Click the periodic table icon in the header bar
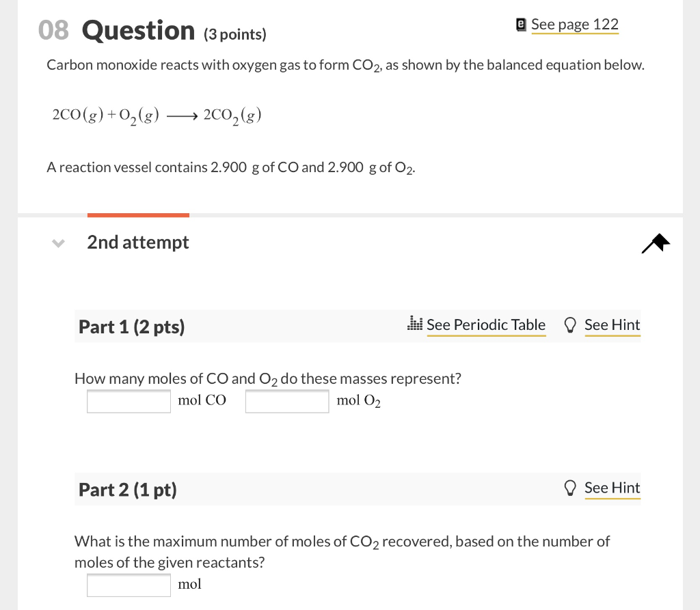The width and height of the screenshot is (700, 610). pos(414,324)
